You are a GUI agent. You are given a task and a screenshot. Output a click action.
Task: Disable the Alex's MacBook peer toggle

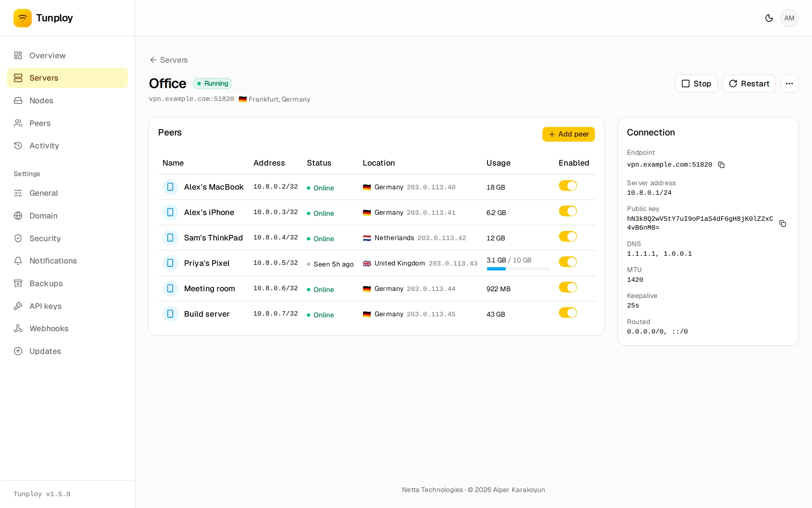point(568,186)
